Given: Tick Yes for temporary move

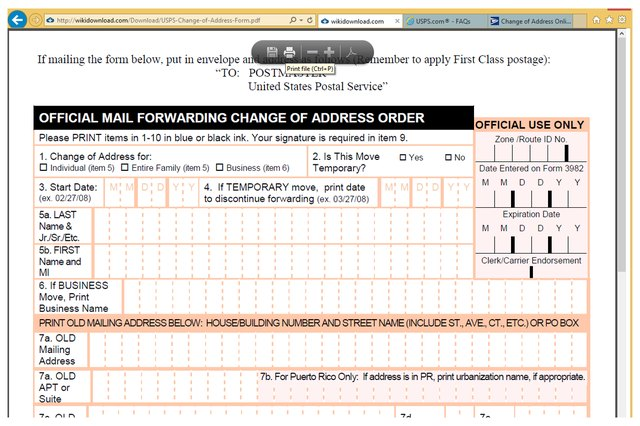Looking at the screenshot, I should [x=403, y=158].
